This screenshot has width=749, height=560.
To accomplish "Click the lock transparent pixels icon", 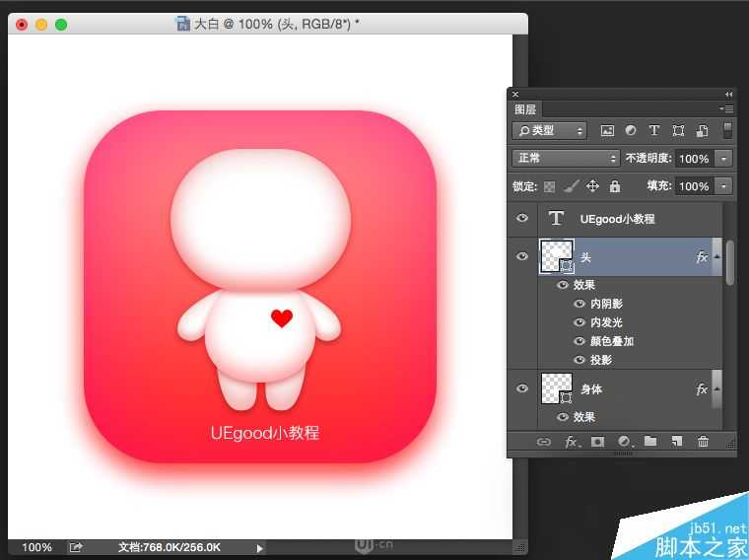I will tap(550, 186).
